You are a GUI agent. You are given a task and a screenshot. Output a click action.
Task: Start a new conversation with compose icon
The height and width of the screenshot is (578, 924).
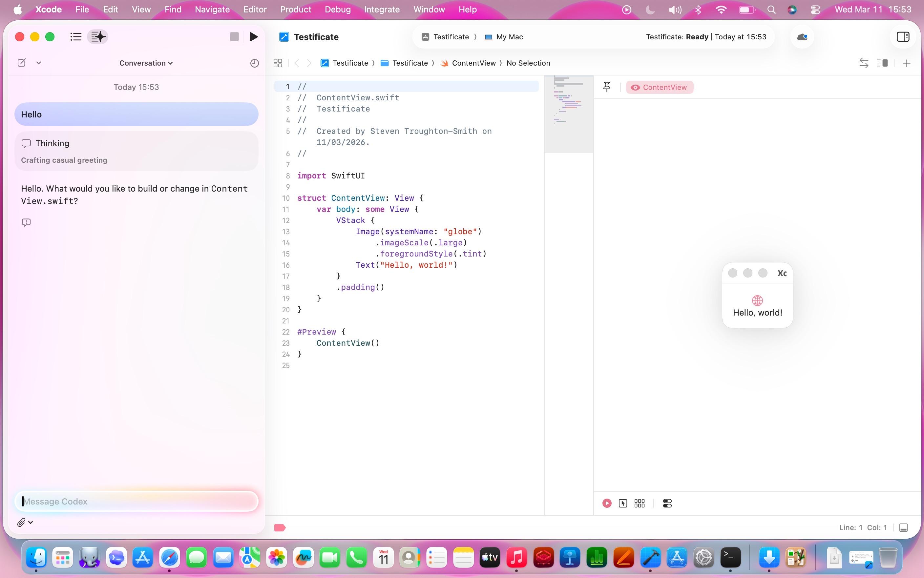tap(22, 63)
